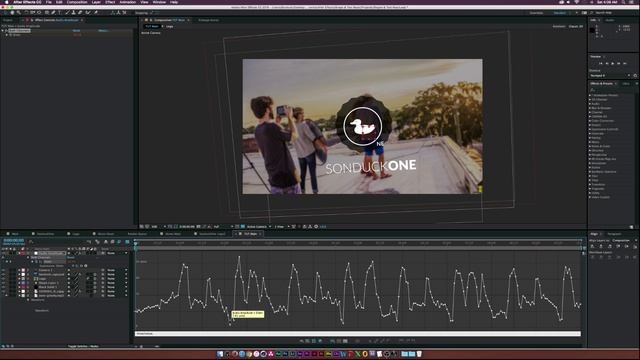Select the Brush tool

point(67,13)
